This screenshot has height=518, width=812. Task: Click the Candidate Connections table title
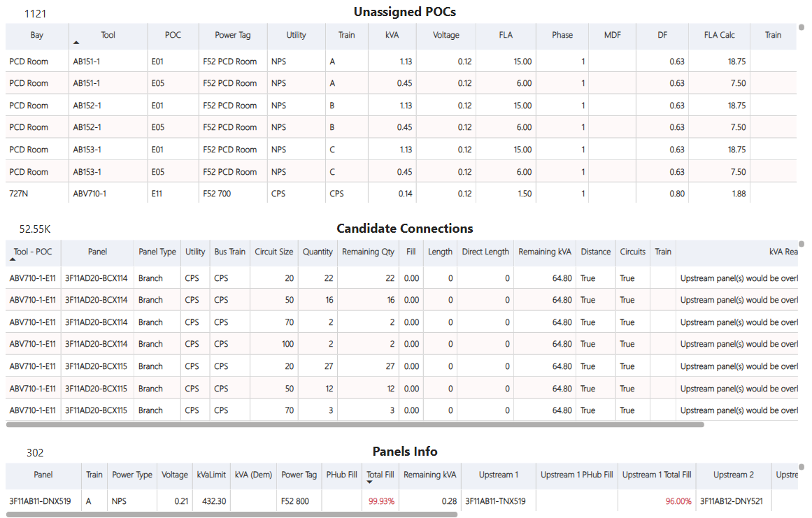click(405, 229)
